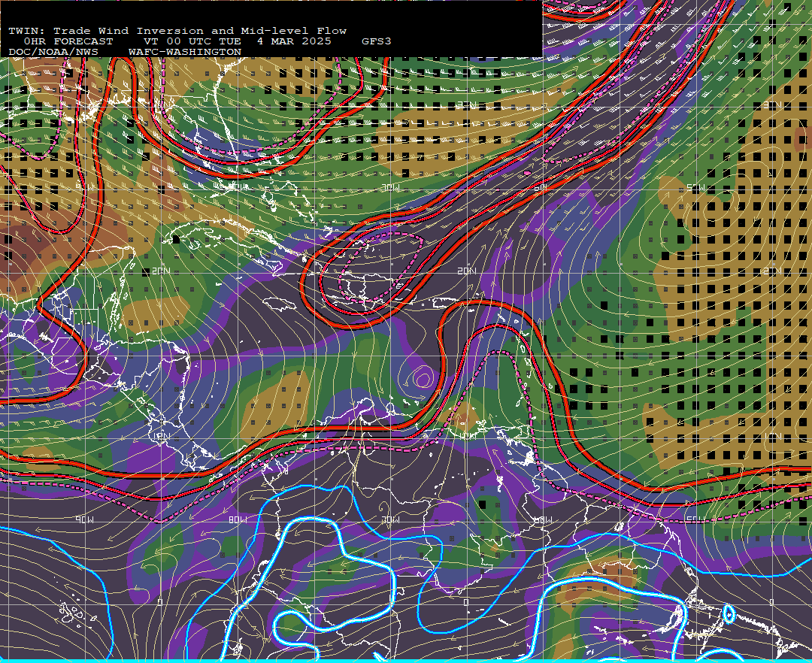Click the Puerto Rico island outline
812x663 pixels.
[445, 303]
